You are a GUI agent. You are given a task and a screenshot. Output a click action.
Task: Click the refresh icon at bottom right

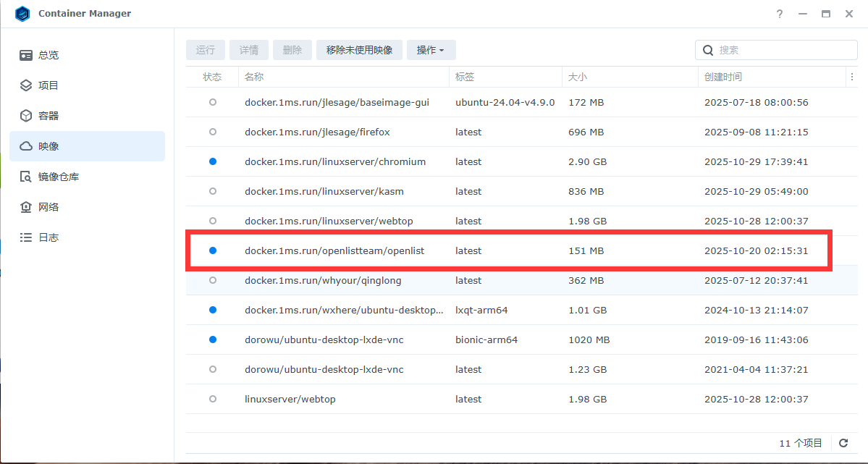843,443
